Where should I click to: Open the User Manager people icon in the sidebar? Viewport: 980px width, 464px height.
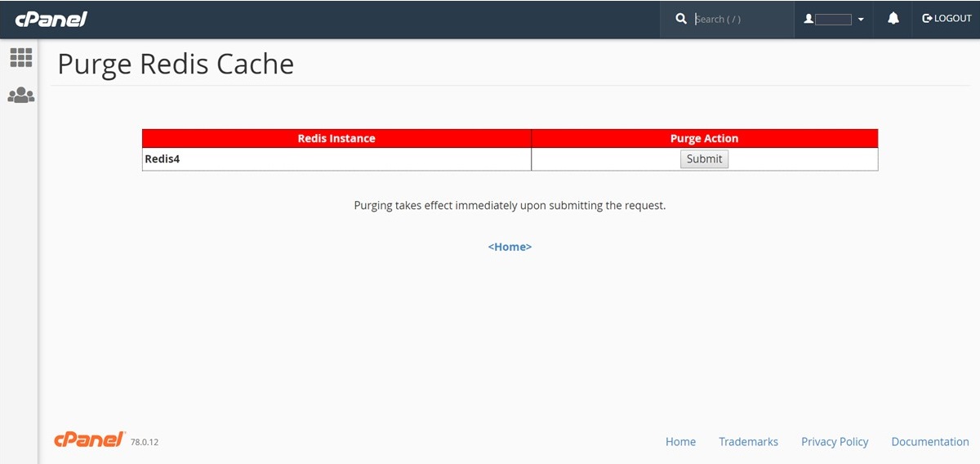point(21,96)
